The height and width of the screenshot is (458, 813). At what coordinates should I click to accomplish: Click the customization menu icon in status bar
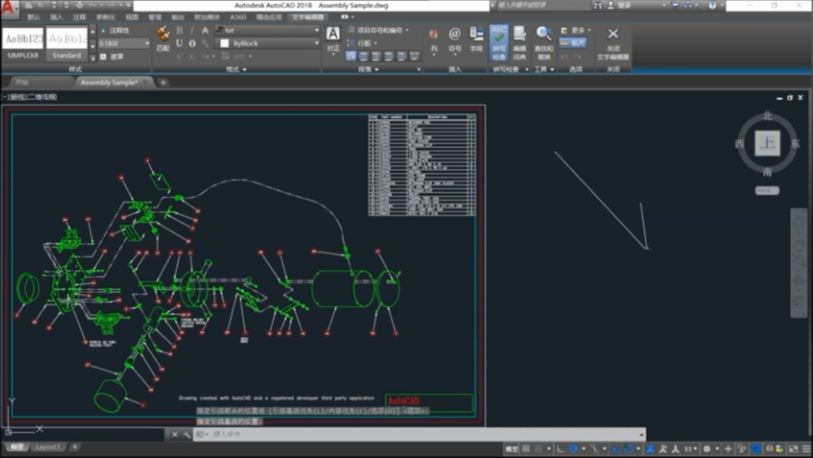click(806, 449)
